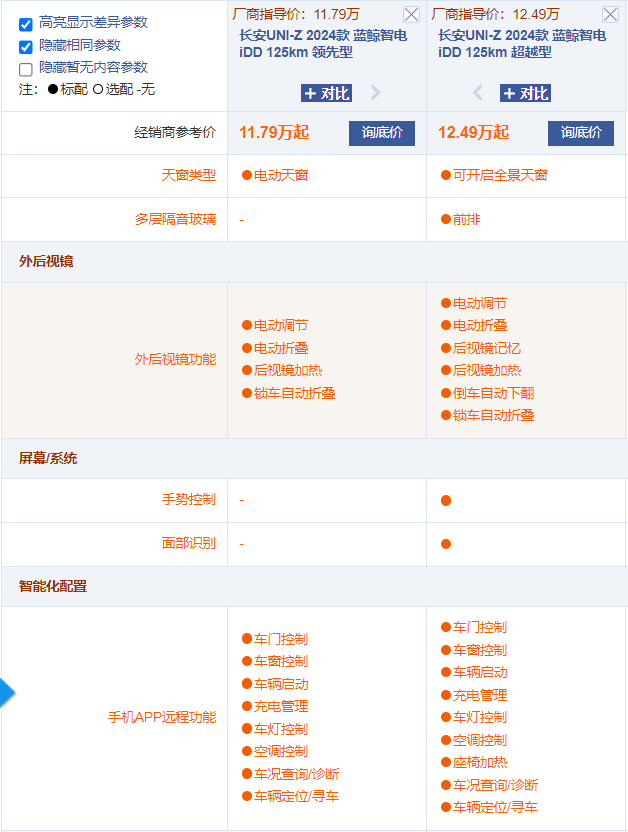Select the 外后视镜 section header

click(x=46, y=261)
